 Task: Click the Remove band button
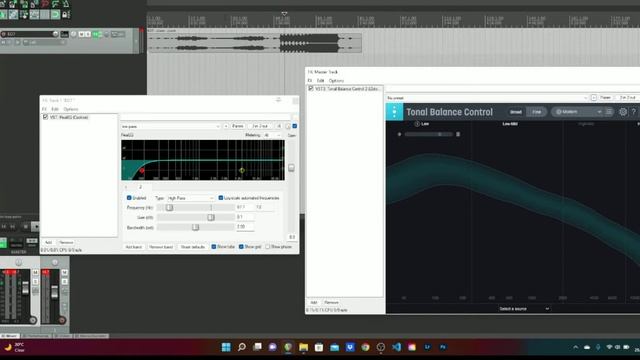click(x=161, y=247)
